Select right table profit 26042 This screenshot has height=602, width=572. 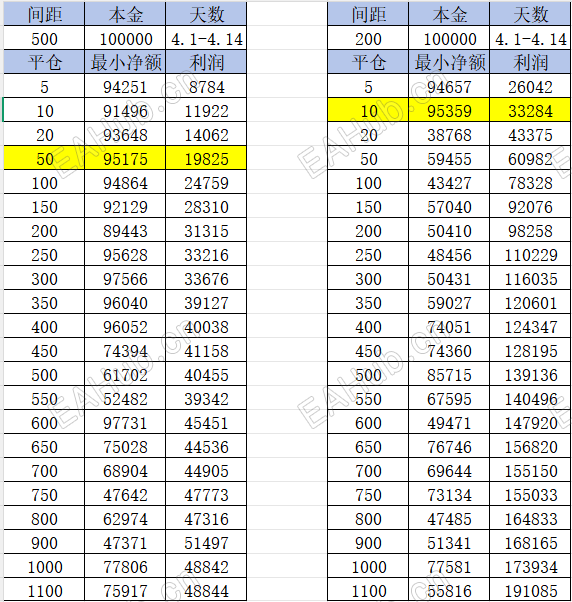(x=530, y=86)
